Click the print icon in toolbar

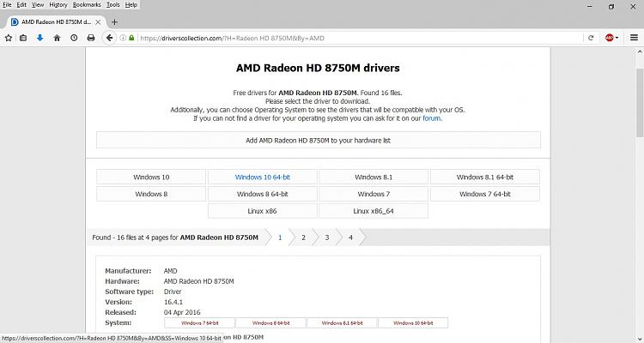click(91, 38)
